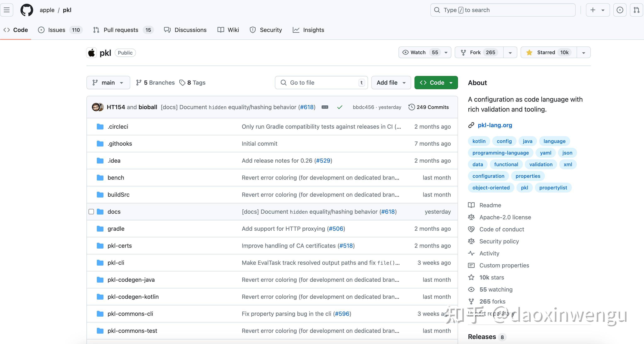Open the Releases section heading
This screenshot has width=644, height=344.
coord(482,337)
